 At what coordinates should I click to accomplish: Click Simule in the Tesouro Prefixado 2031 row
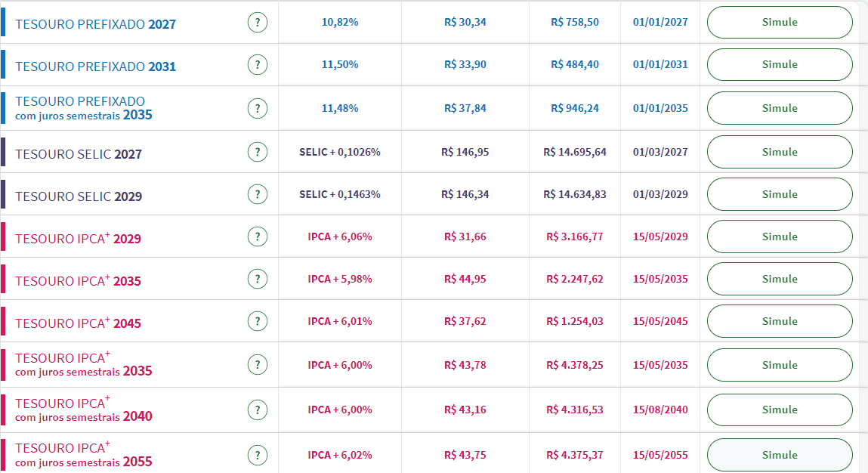(x=780, y=64)
